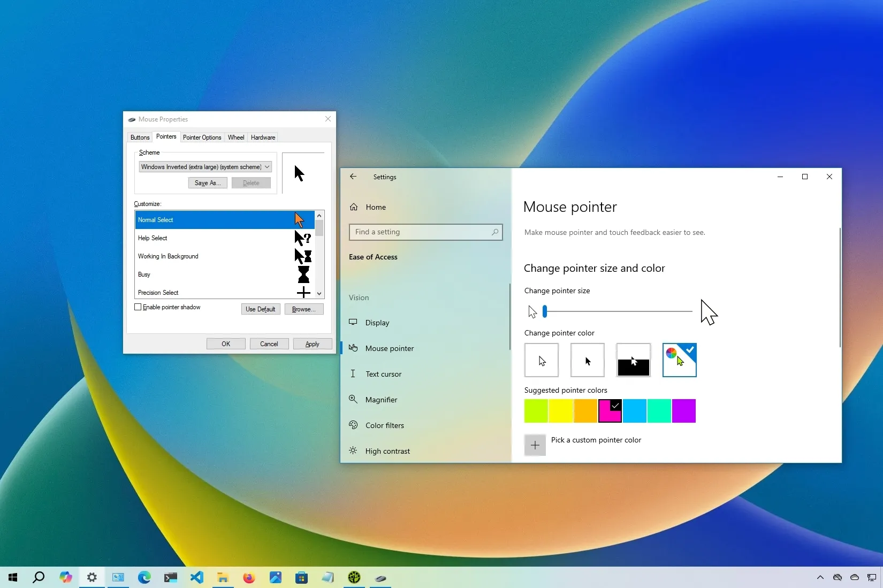Open Text cursor settings
This screenshot has height=588, width=883.
click(383, 373)
